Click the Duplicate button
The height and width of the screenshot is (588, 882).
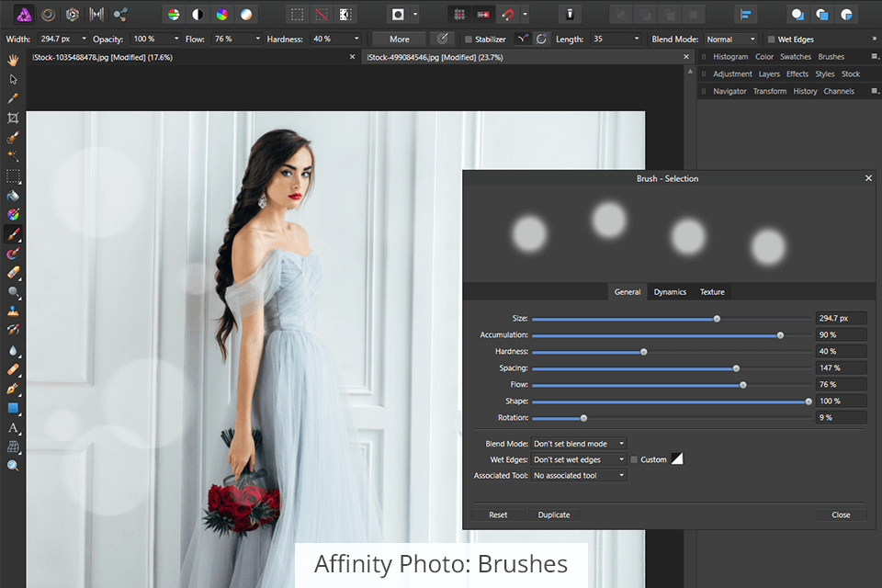click(553, 514)
